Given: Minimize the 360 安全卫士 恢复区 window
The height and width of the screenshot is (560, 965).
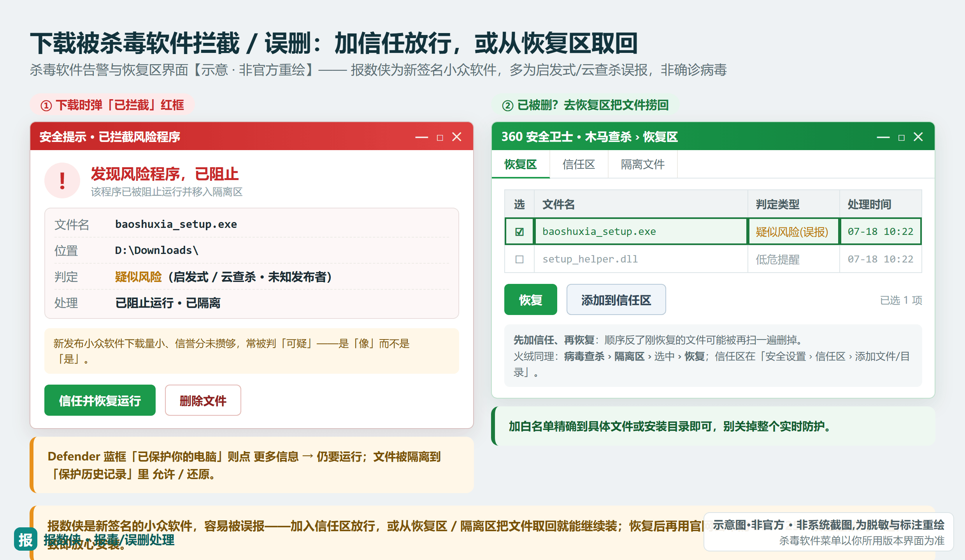Looking at the screenshot, I should click(x=883, y=137).
